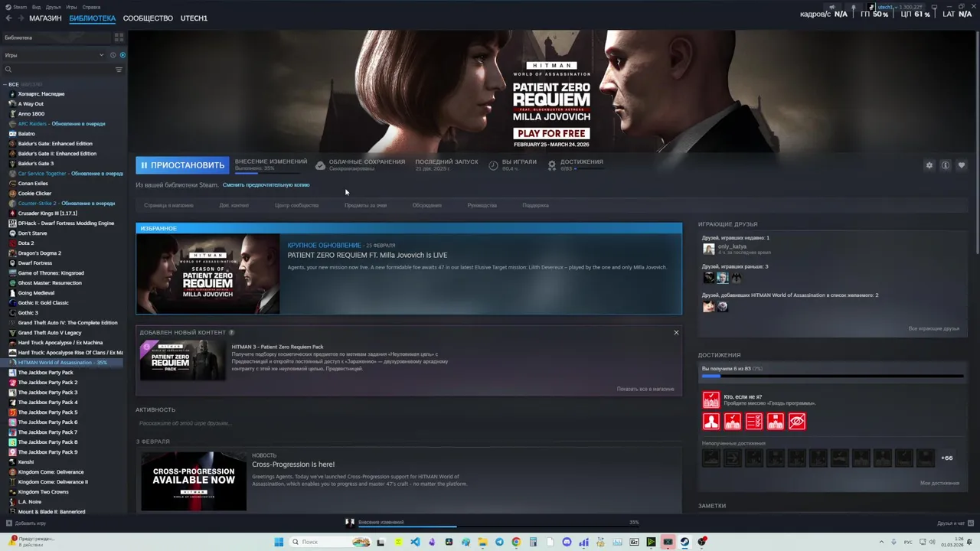Open Steam announcements megaphone icon
This screenshot has height=551, width=980.
(832, 8)
